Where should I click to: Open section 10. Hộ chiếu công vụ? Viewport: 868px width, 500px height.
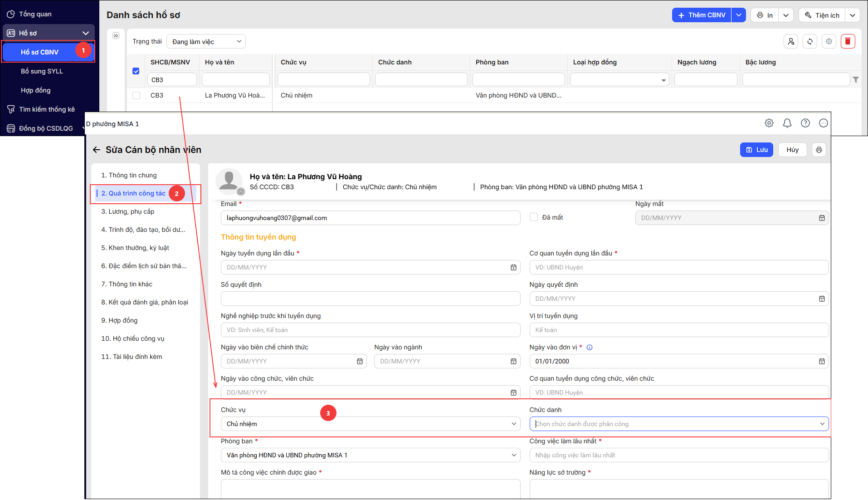(x=133, y=338)
